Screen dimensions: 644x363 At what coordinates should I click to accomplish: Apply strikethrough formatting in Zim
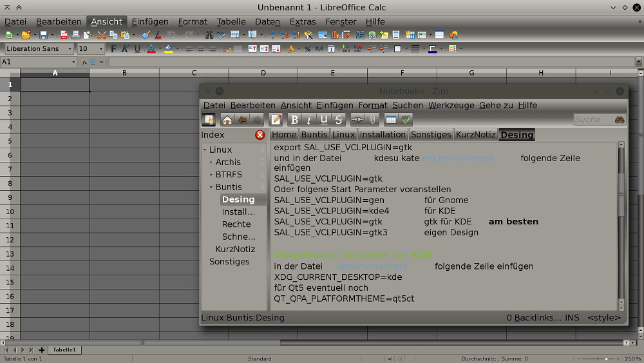click(x=339, y=120)
